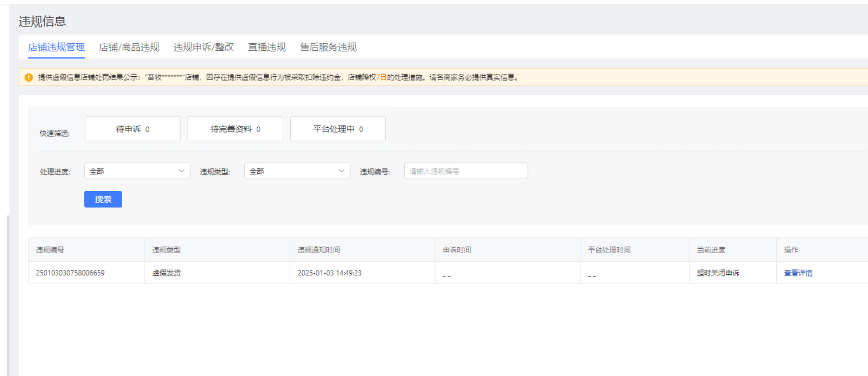Viewport: 868px width, 376px height.
Task: Open the 售后服务违规 tab
Action: 328,48
